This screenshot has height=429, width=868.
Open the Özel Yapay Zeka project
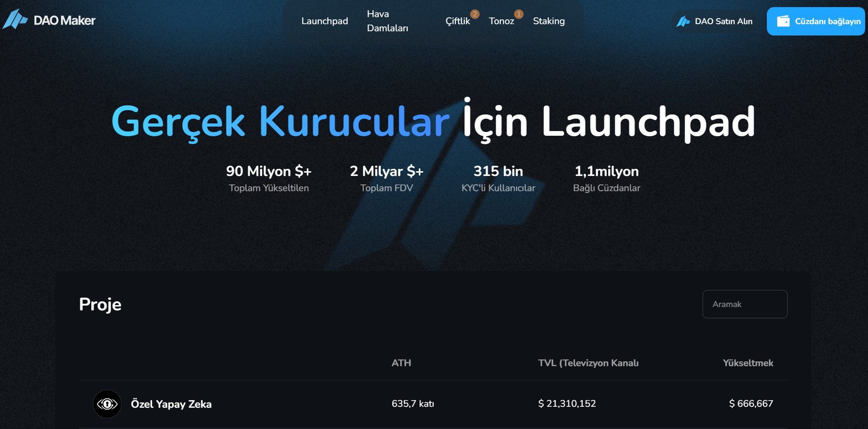point(171,404)
